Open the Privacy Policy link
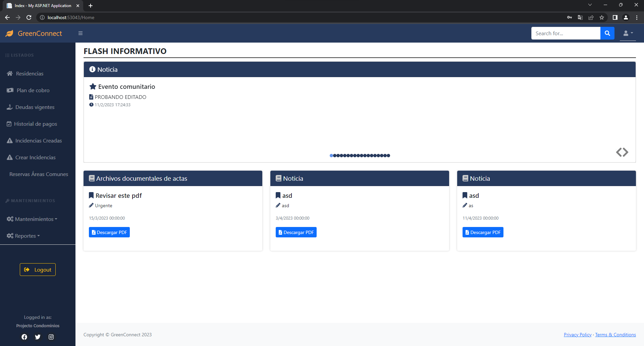This screenshot has height=346, width=644. click(577, 334)
